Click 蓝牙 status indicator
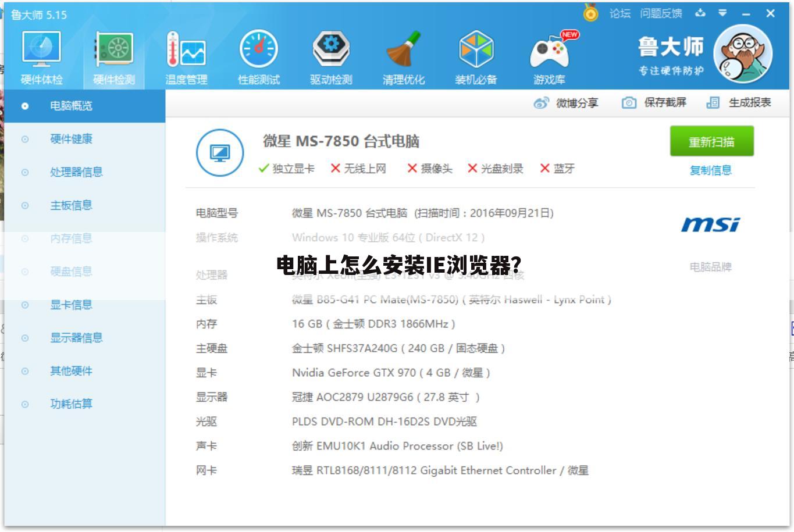 coord(557,169)
